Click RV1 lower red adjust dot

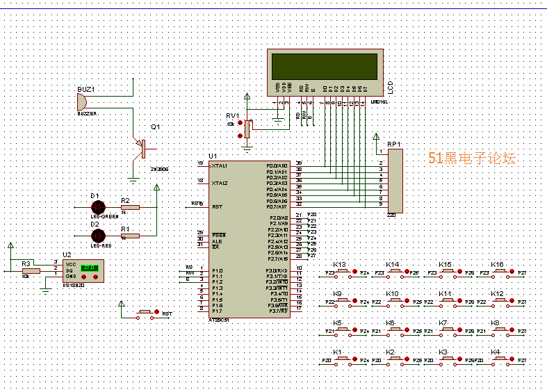click(240, 136)
